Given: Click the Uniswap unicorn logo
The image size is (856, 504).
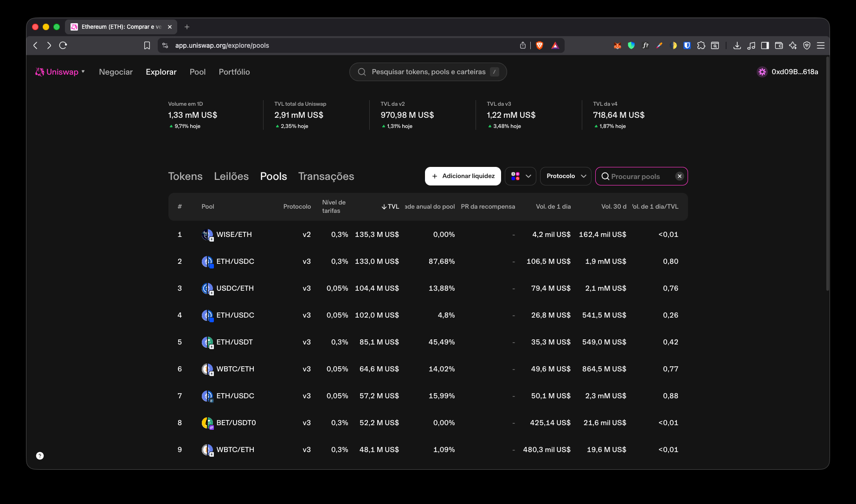Looking at the screenshot, I should pyautogui.click(x=40, y=72).
